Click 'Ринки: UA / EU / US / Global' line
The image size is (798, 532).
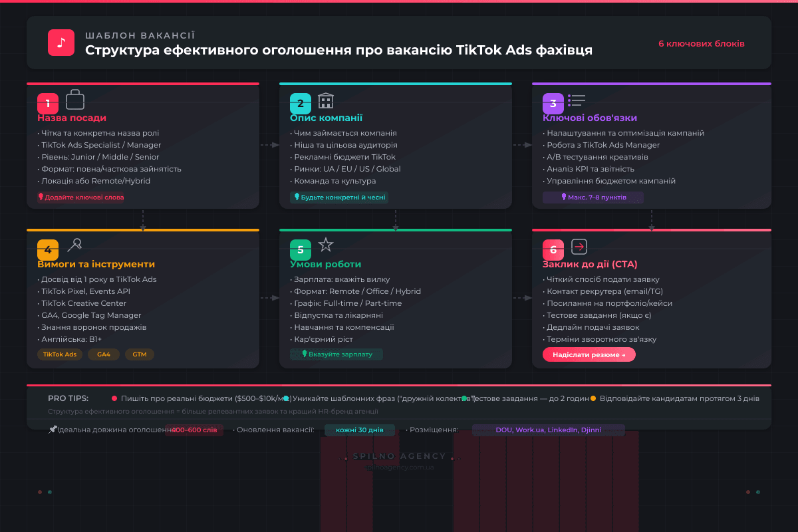pos(345,169)
